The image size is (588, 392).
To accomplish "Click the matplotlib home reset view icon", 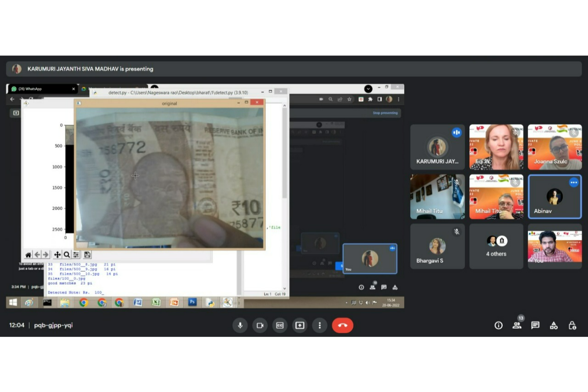I will [x=28, y=255].
